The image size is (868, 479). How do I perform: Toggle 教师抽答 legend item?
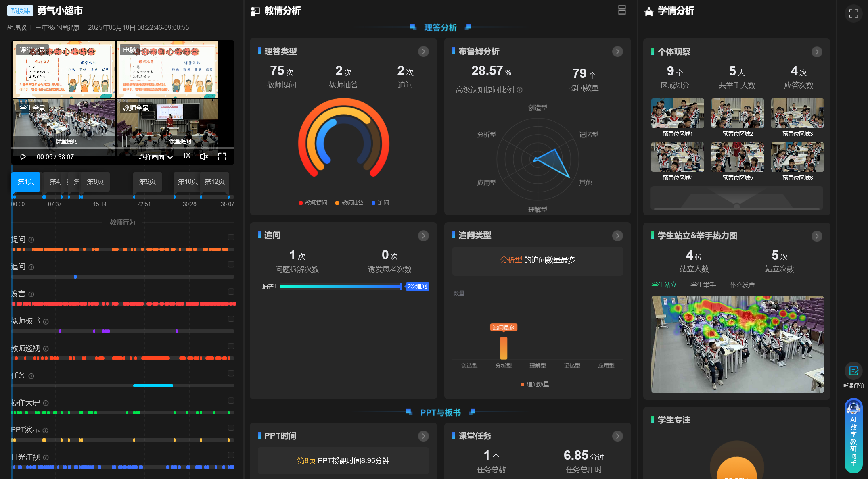349,203
